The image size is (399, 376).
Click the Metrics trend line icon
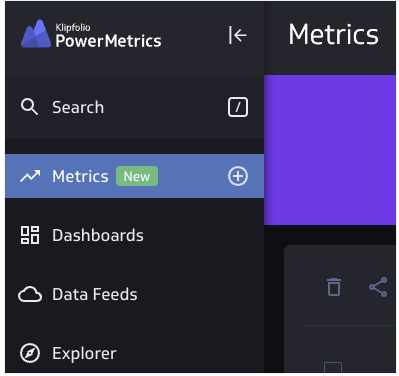pos(30,176)
